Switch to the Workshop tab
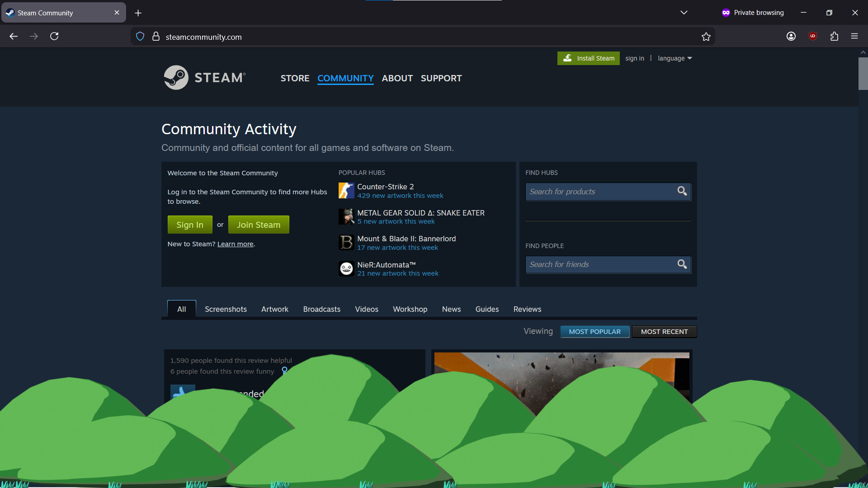Viewport: 868px width, 488px height. point(410,309)
